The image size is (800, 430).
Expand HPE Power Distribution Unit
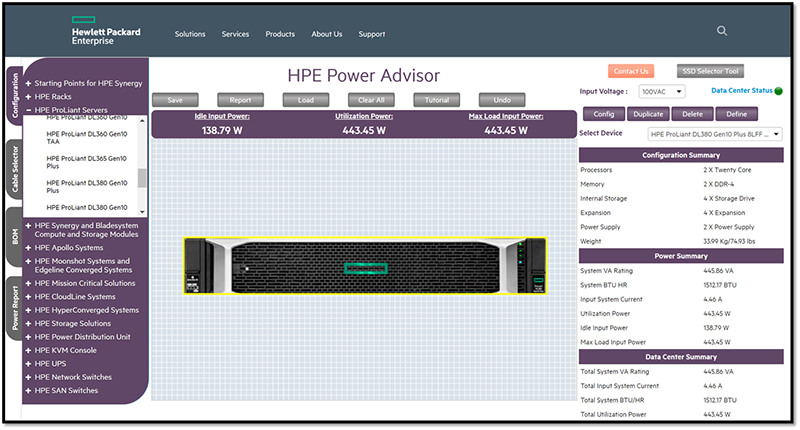[x=28, y=337]
